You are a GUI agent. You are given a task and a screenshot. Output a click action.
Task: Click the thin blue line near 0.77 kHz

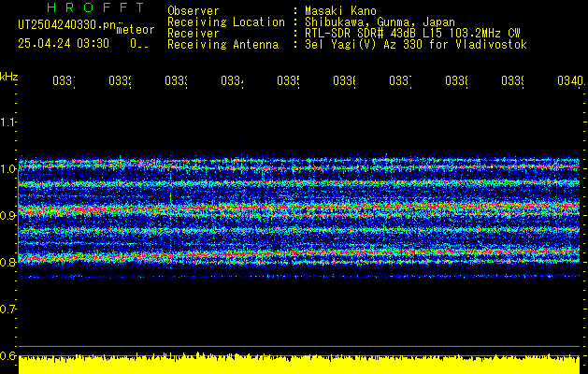coord(299,277)
